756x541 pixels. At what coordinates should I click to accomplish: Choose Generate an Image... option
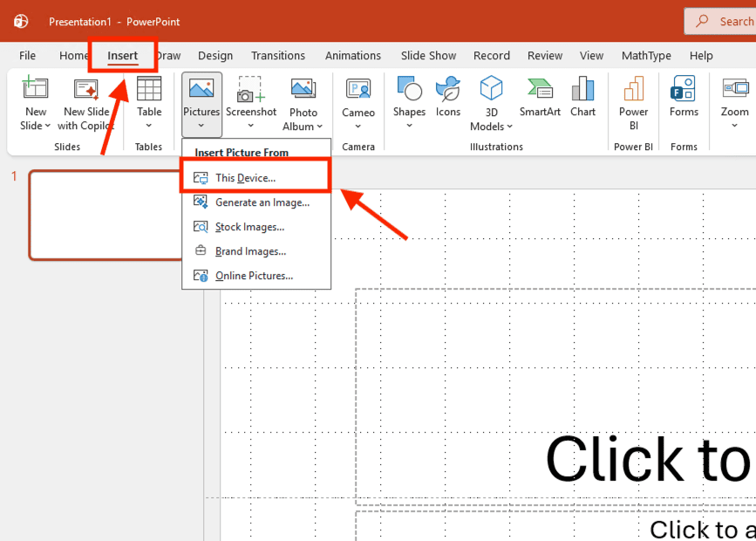click(256, 202)
